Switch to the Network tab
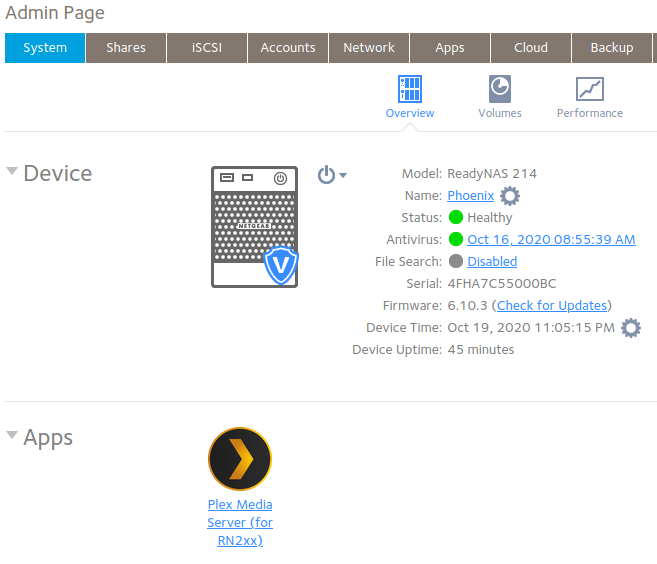This screenshot has height=564, width=657. click(369, 48)
